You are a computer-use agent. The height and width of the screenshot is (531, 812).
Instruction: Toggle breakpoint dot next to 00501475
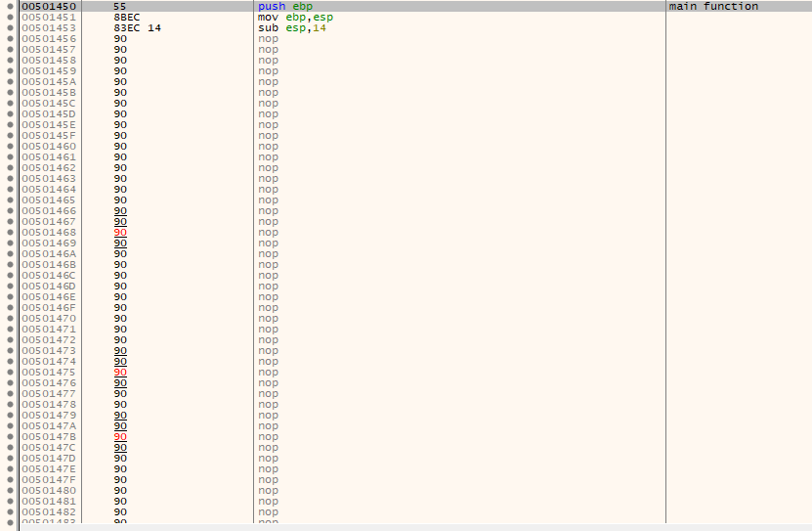pyautogui.click(x=10, y=372)
